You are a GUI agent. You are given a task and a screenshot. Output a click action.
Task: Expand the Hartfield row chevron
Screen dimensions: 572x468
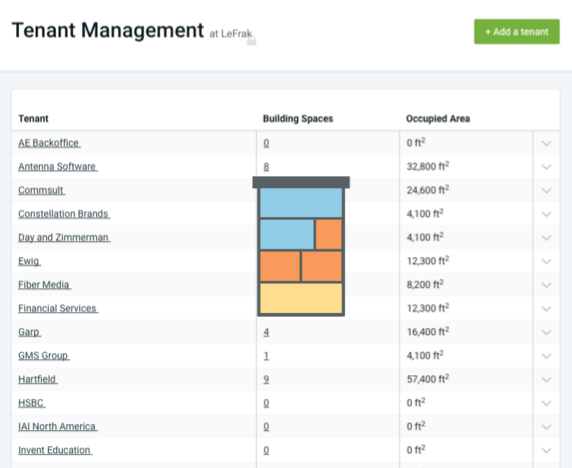(x=546, y=380)
